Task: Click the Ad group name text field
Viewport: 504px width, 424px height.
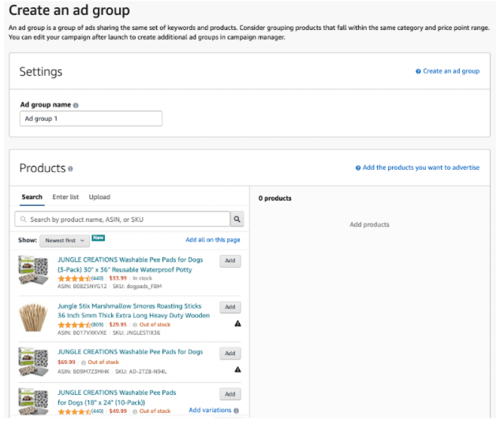Action: [x=91, y=118]
